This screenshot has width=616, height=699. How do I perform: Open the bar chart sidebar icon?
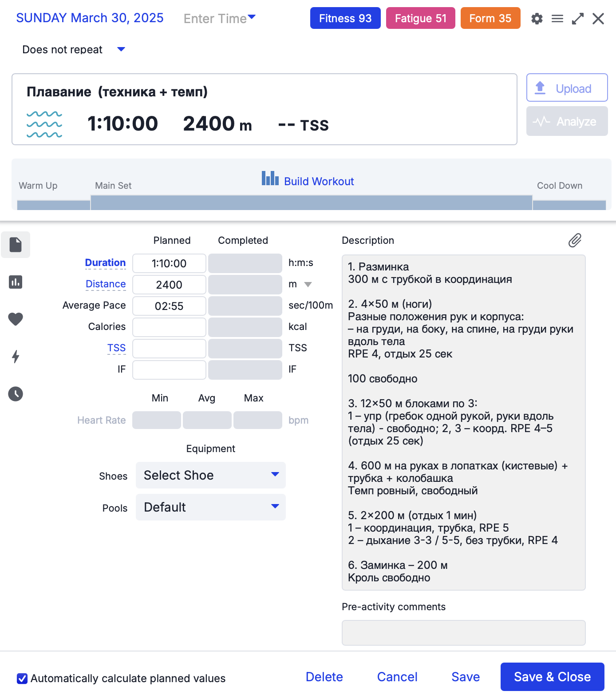[16, 282]
